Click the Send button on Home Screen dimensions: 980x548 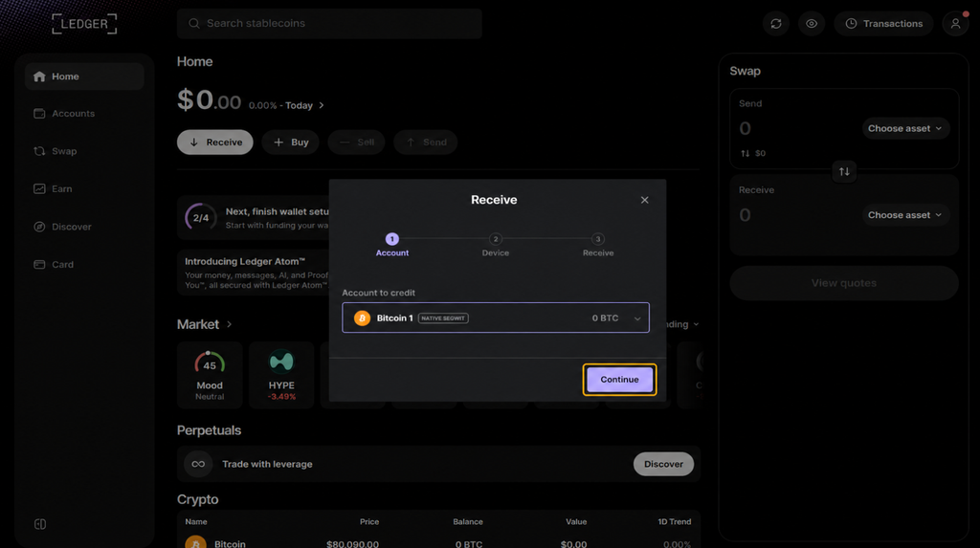[x=426, y=142]
